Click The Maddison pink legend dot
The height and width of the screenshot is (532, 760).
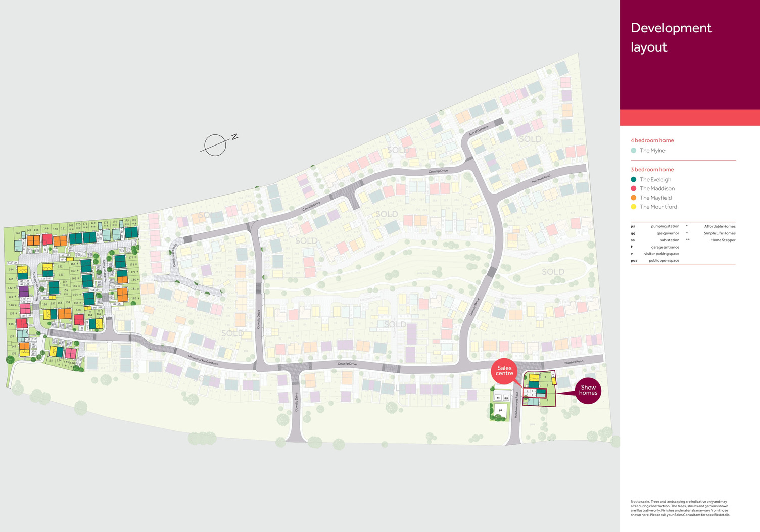click(x=634, y=189)
